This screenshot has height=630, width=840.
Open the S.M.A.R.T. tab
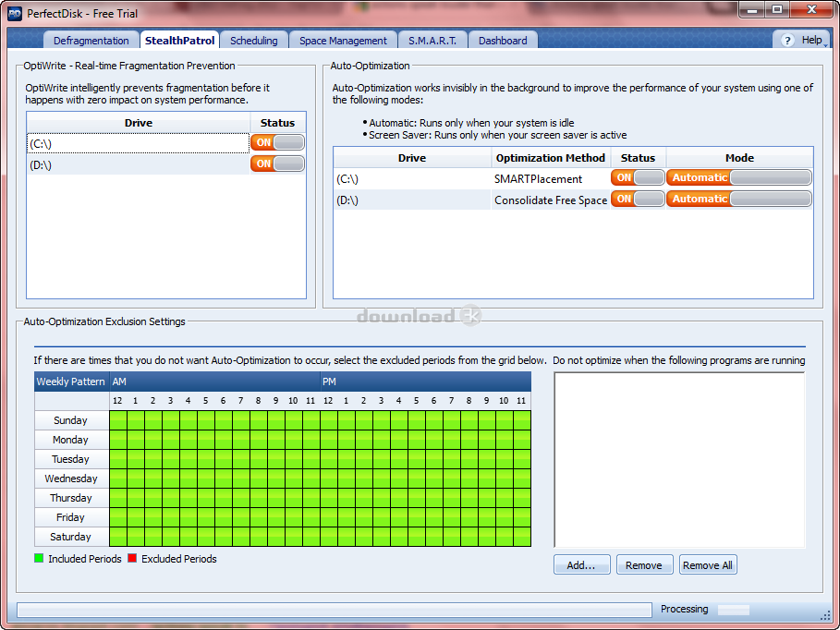pyautogui.click(x=432, y=41)
